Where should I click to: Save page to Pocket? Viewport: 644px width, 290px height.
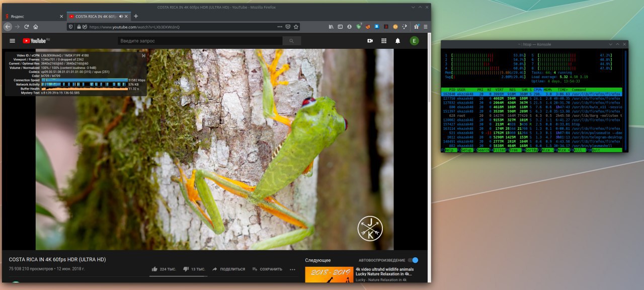point(288,27)
